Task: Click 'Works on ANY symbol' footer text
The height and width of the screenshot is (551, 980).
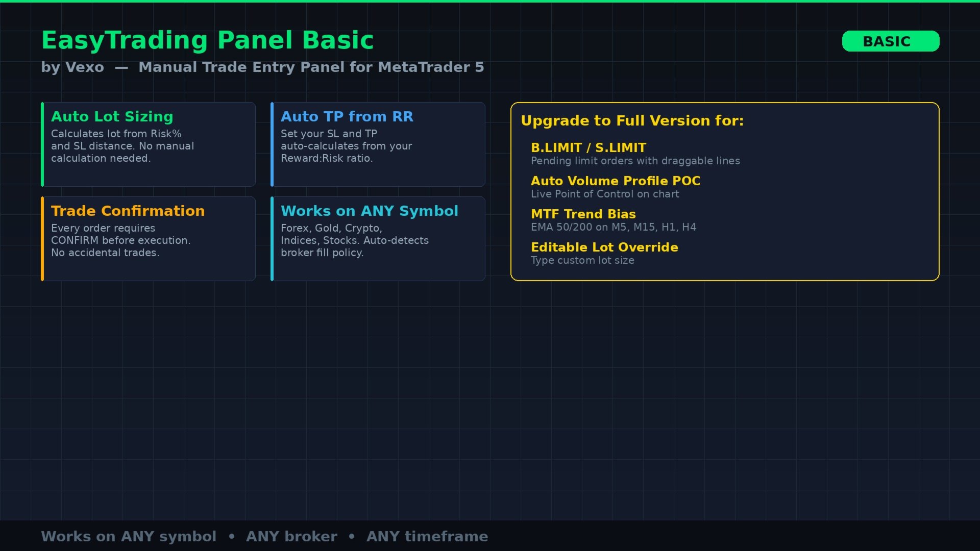Action: click(129, 537)
